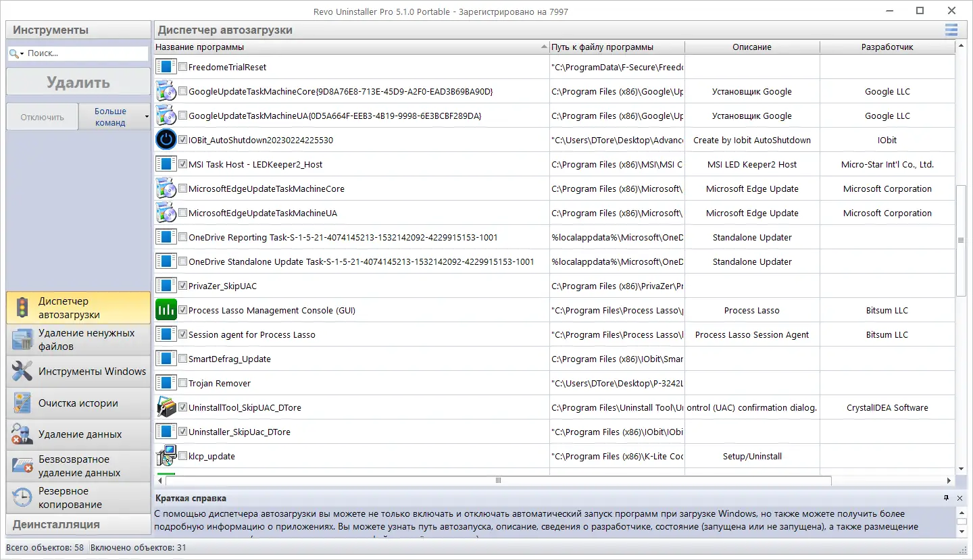Click the MicrosoftEdgeUpdateTaskMachineCore icon
This screenshot has height=560, width=973.
coord(166,188)
